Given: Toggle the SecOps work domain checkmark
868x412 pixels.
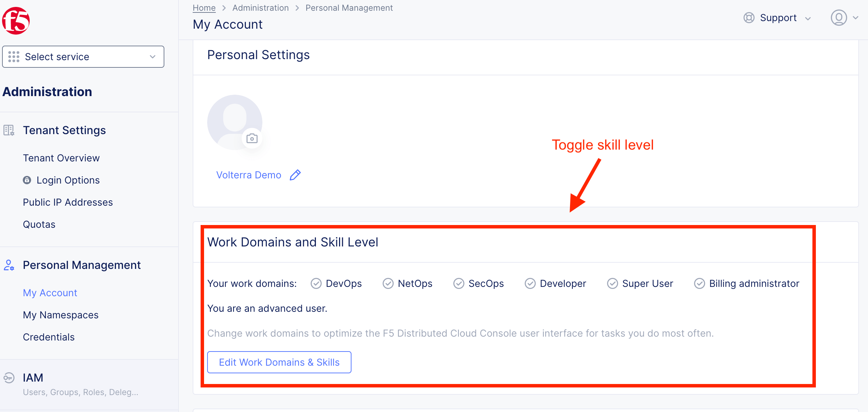Looking at the screenshot, I should click(459, 283).
